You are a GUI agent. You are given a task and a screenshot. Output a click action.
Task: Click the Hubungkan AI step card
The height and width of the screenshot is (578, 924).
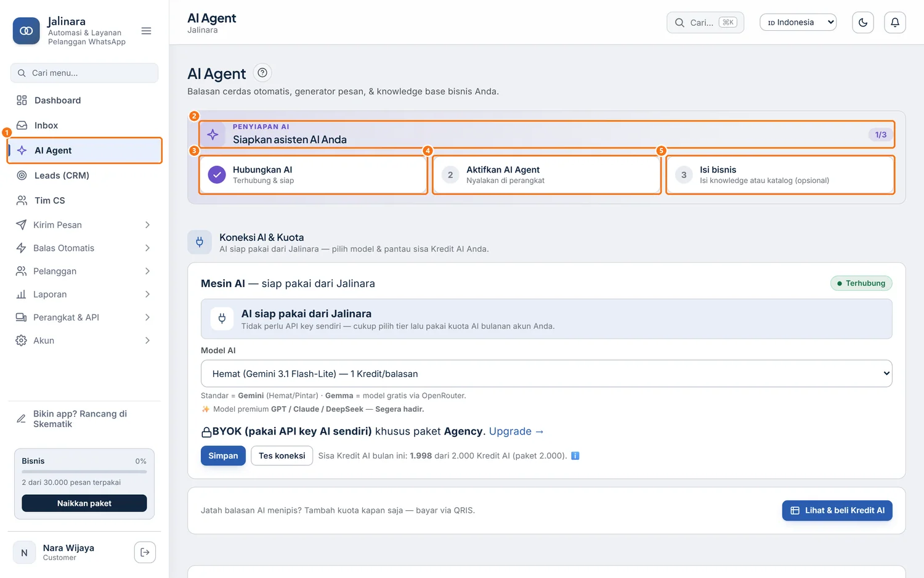(x=314, y=175)
